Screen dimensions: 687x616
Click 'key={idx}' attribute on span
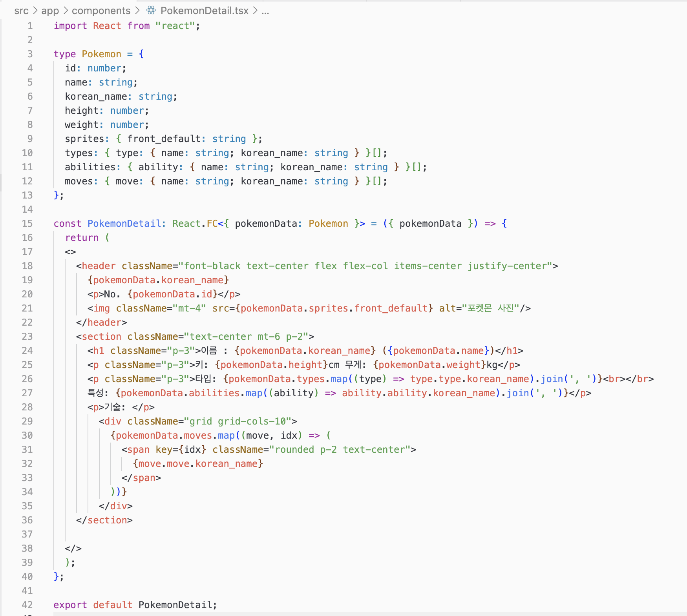tap(181, 450)
